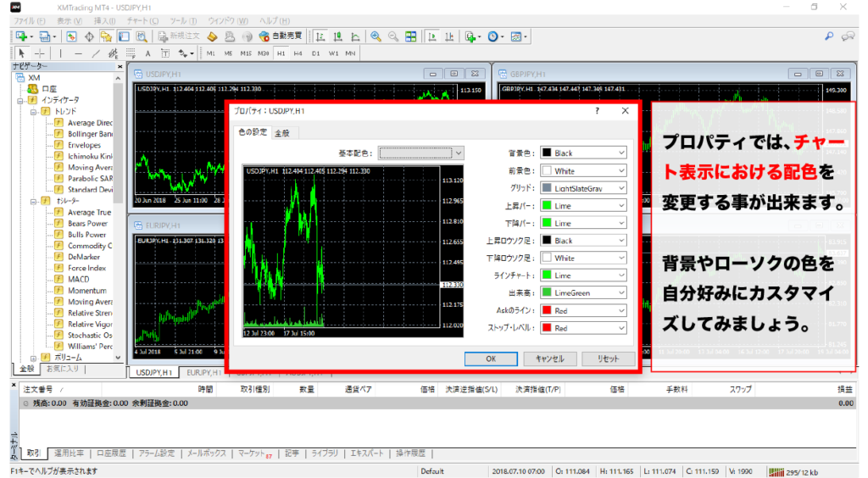This screenshot has width=868, height=478.
Task: Select the horizontal line drawing tool
Action: click(78, 53)
